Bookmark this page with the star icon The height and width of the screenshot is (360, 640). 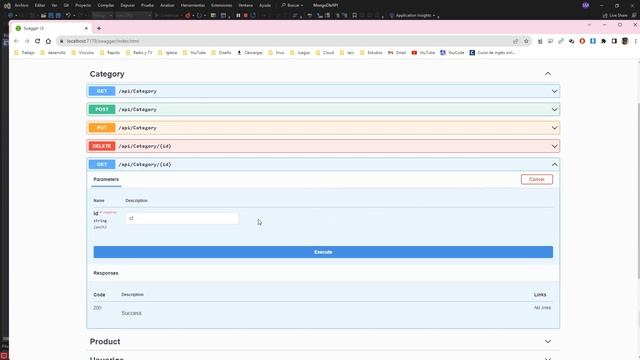[x=526, y=41]
